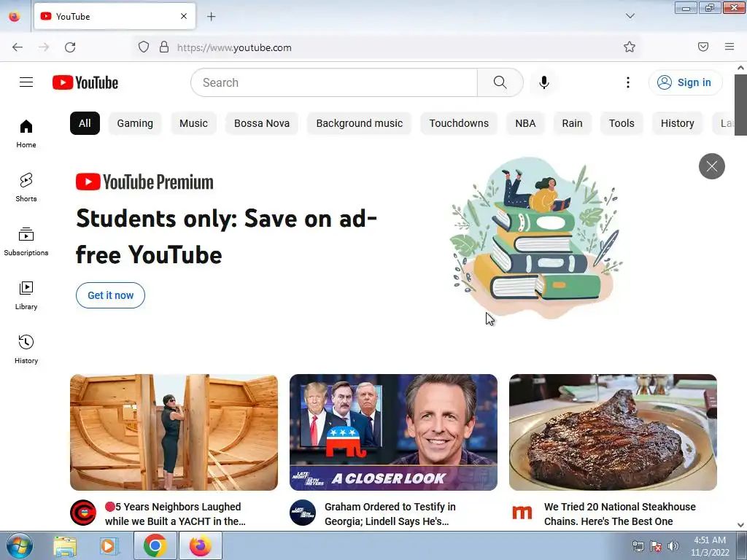Screen dimensions: 747x560
Task: Click the Sign in button
Action: pyautogui.click(x=685, y=82)
